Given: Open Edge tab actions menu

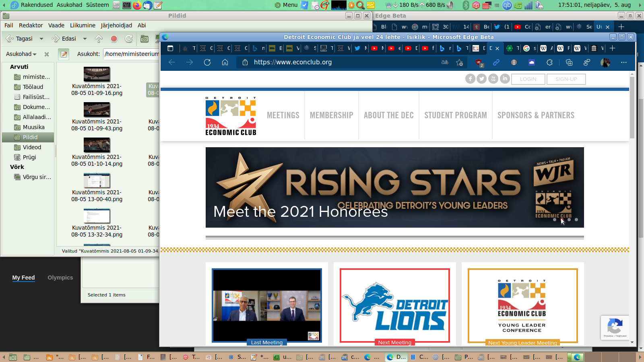Looking at the screenshot, I should click(x=170, y=48).
